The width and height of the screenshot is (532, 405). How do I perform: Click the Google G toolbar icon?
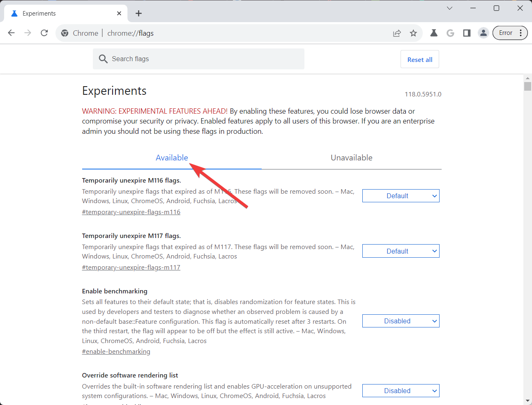point(450,33)
